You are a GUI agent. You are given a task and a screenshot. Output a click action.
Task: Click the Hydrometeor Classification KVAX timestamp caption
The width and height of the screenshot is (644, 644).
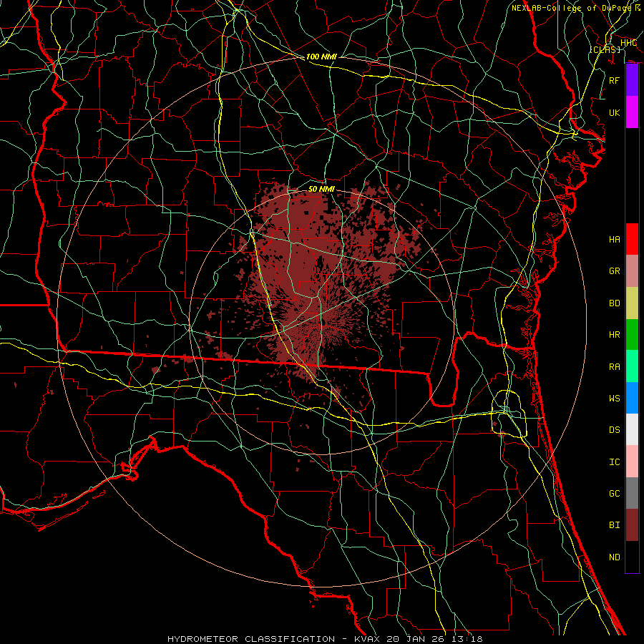pos(325,639)
